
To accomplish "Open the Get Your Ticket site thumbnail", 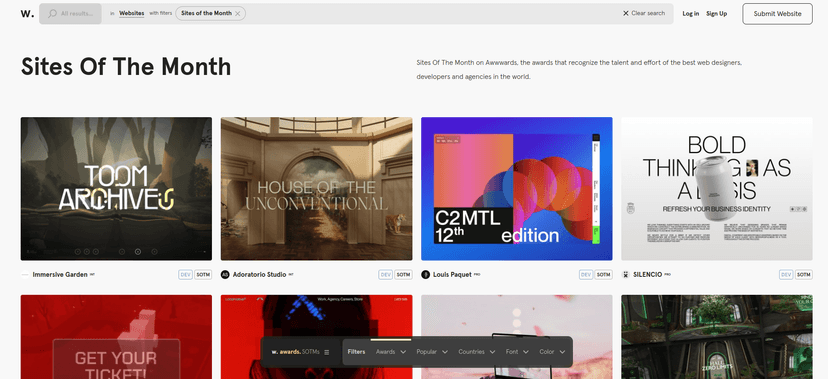I will point(116,337).
